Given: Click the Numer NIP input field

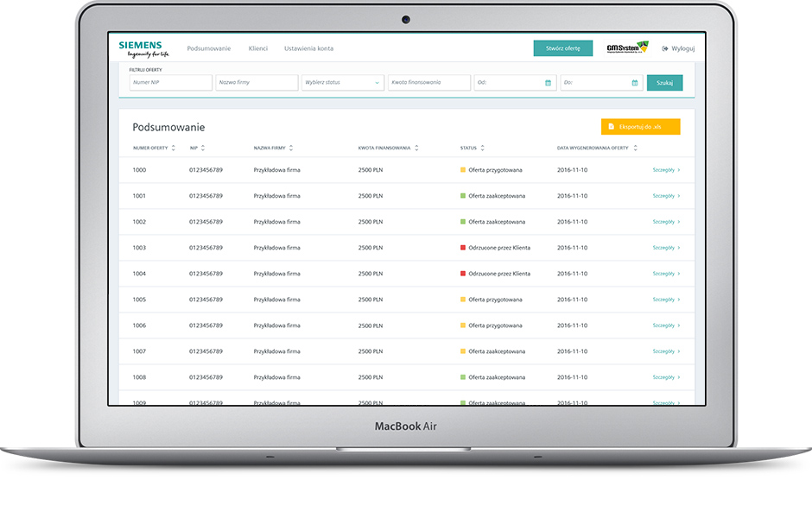Looking at the screenshot, I should click(x=170, y=83).
